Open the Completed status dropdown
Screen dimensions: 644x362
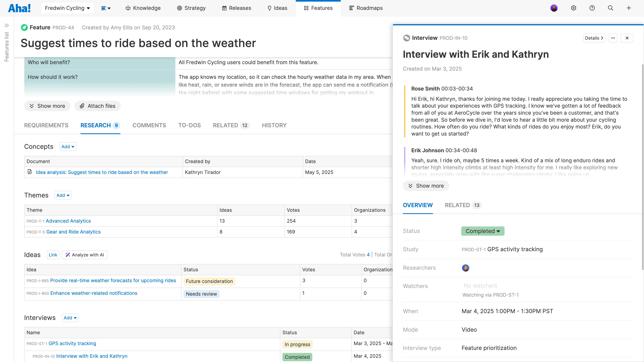(483, 231)
